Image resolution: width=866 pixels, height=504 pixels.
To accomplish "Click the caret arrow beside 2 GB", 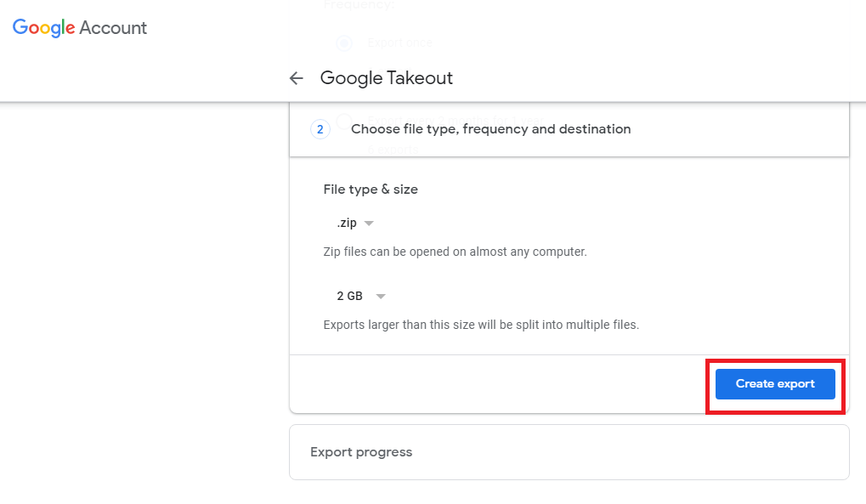I will coord(380,296).
